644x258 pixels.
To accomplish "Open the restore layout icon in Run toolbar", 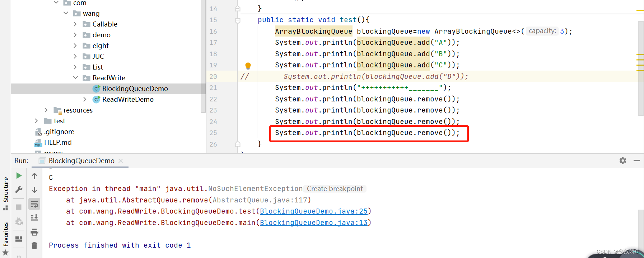I will pyautogui.click(x=19, y=239).
